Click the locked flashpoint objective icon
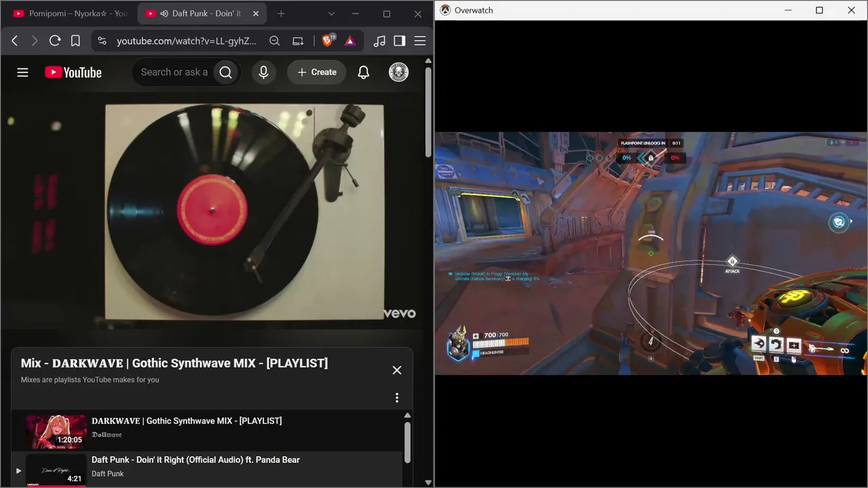 tap(651, 158)
